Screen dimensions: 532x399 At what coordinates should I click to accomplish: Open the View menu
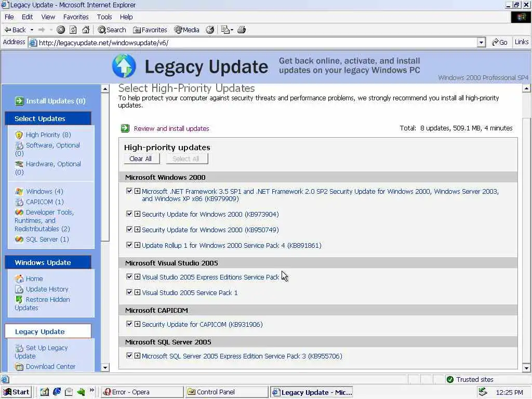click(x=48, y=17)
